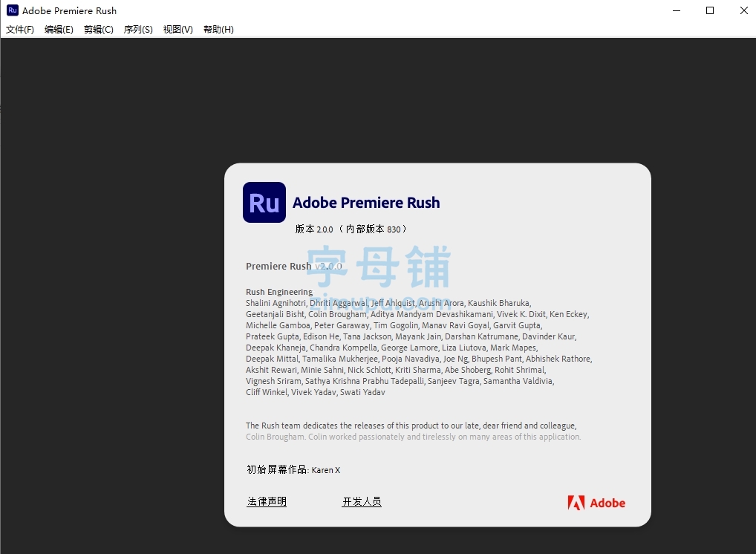Open the 序列(S) menu
Screen dimensions: 756x554
pos(138,30)
